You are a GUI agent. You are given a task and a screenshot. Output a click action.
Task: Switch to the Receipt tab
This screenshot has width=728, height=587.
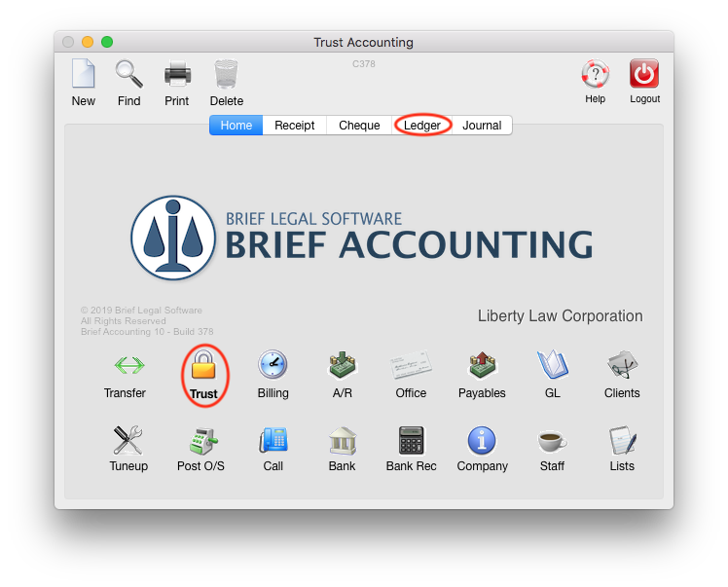[x=294, y=126]
